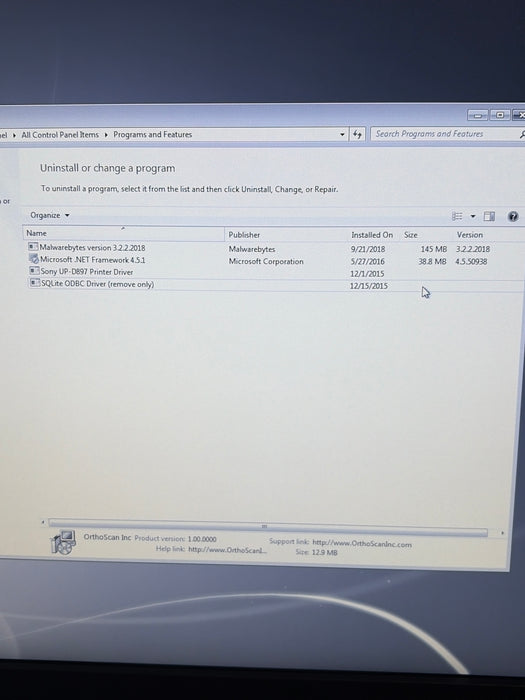
Task: Click the refresh icon beside address bar
Action: [357, 134]
